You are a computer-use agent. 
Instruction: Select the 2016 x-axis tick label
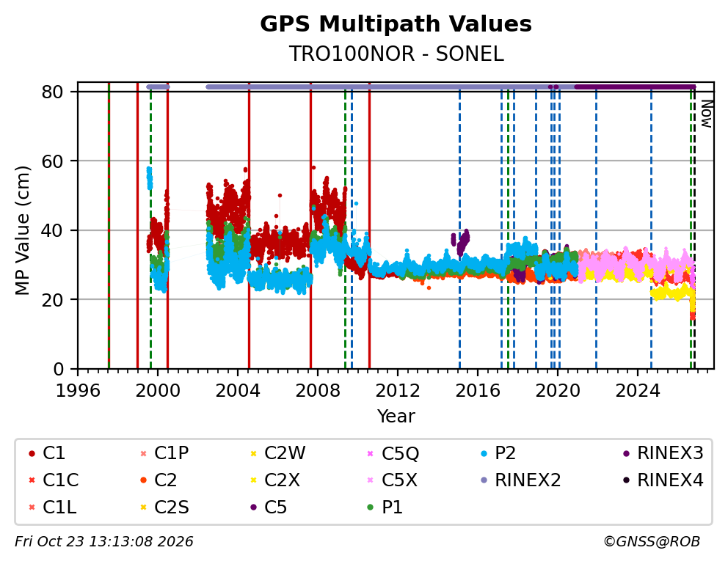point(478,391)
